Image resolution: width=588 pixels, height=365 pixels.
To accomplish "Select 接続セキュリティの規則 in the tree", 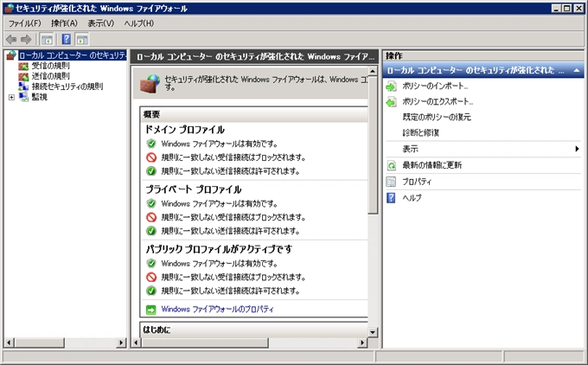I will tap(67, 86).
